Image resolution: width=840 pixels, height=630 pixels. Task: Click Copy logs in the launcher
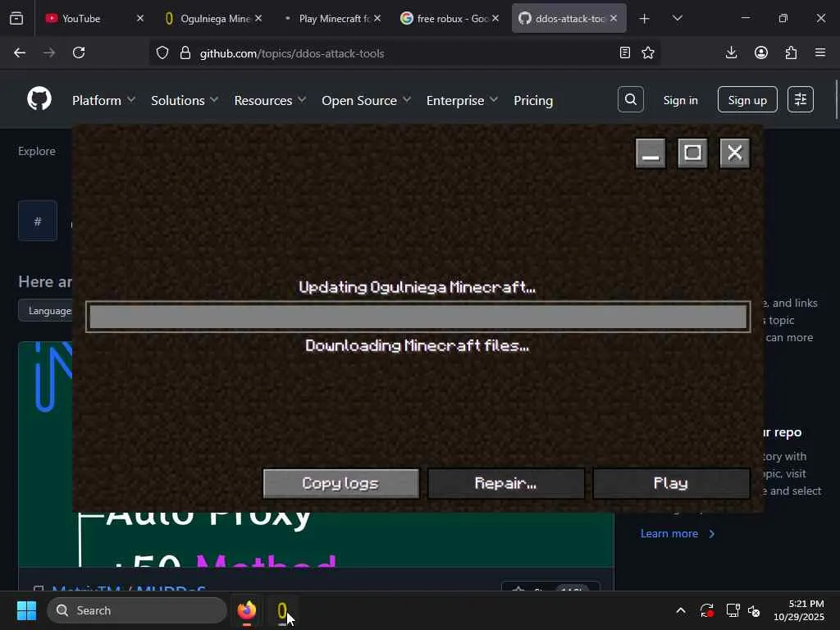(x=340, y=484)
